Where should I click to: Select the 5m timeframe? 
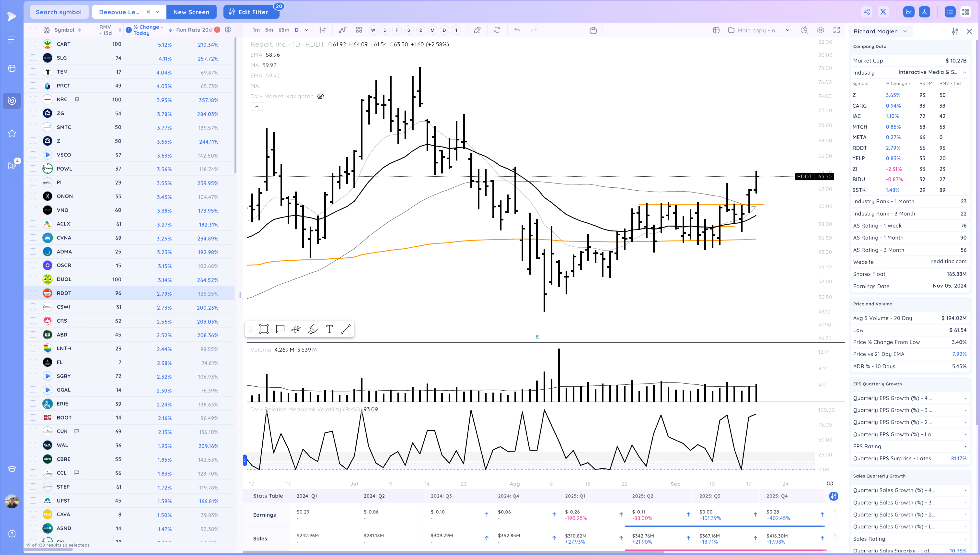tap(269, 30)
